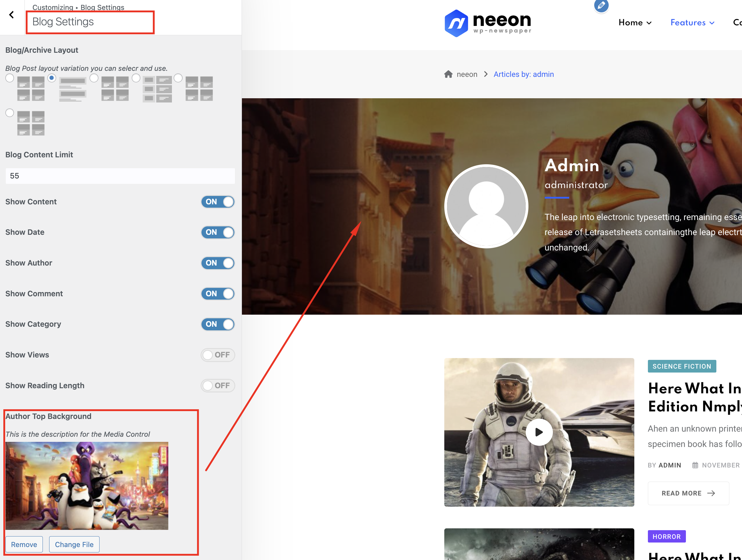Select the fourth blog layout radio button
742x560 pixels.
(x=136, y=78)
